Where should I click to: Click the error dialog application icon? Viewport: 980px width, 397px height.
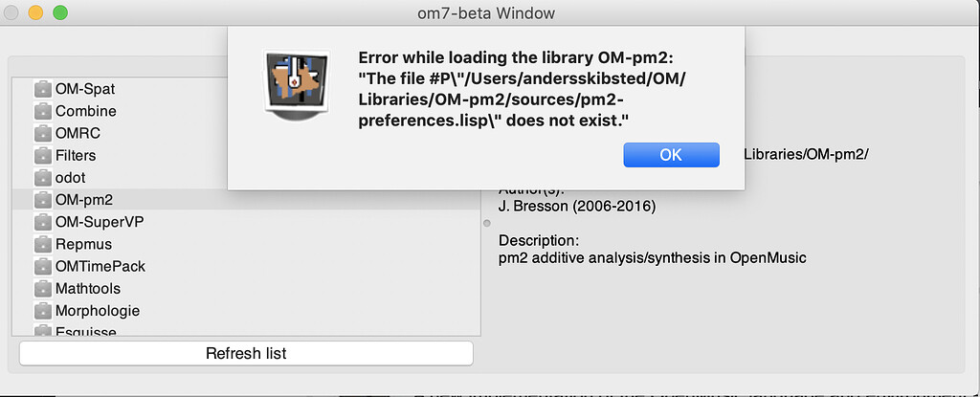pyautogui.click(x=297, y=87)
